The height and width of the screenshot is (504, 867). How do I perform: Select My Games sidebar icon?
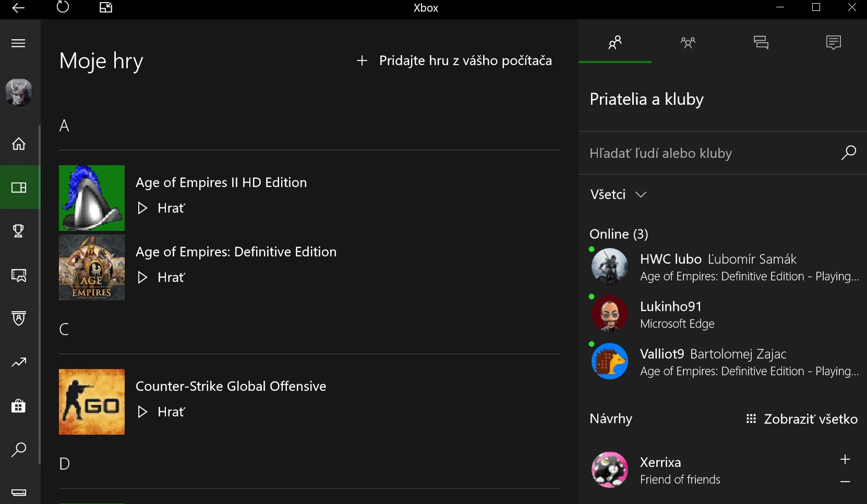[x=19, y=187]
